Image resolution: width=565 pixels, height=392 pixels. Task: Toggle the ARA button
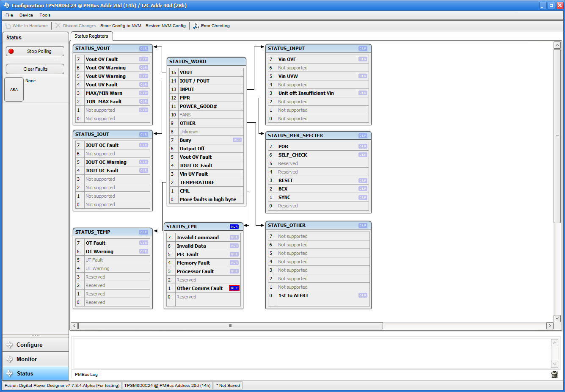(14, 90)
